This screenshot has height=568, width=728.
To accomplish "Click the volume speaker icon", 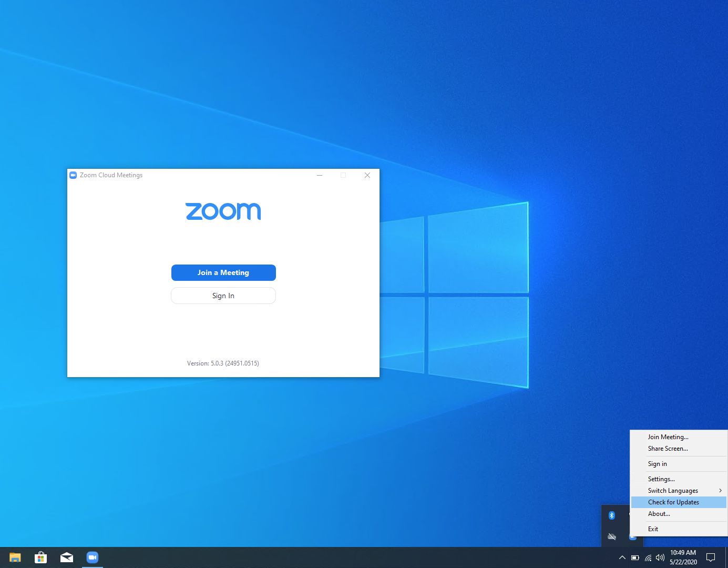I will (x=660, y=557).
